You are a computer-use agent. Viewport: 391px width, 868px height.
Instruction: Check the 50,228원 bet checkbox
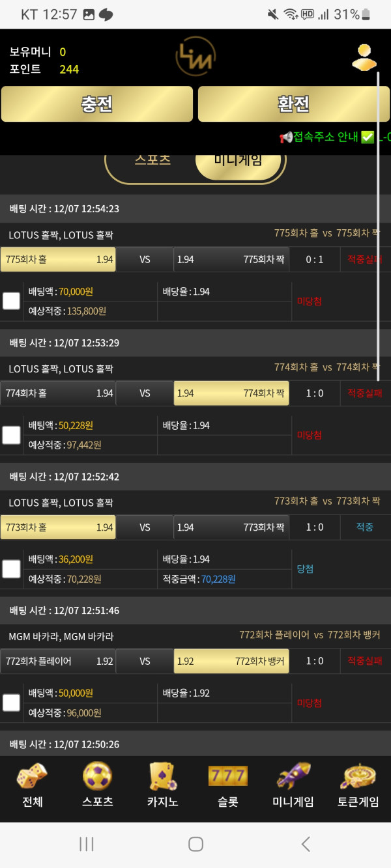click(x=11, y=435)
